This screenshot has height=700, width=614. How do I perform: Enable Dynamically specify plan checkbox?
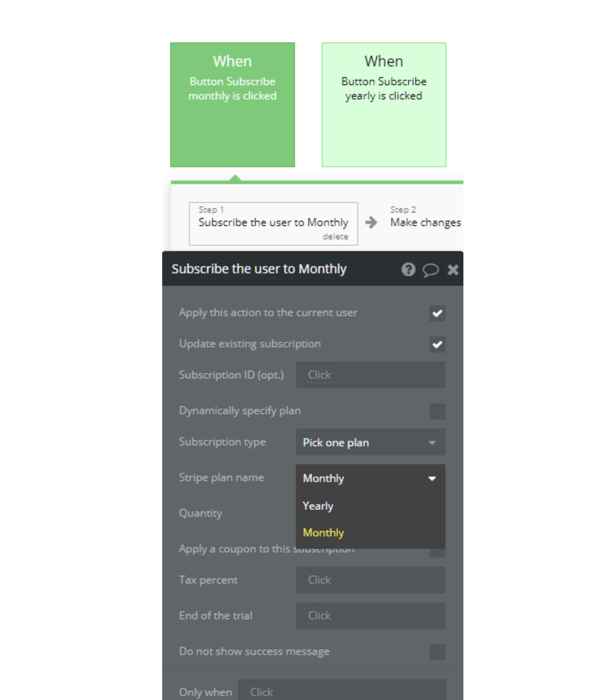[x=437, y=411]
